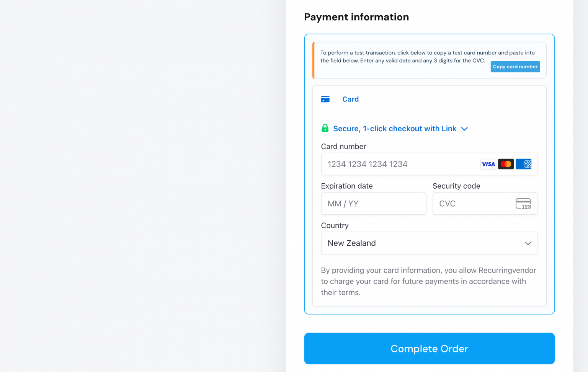Viewport: 588px width, 372px height.
Task: Click the blue card icon above Card label
Action: pyautogui.click(x=325, y=99)
